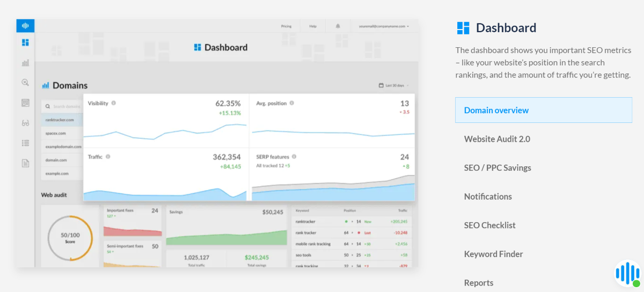The height and width of the screenshot is (292, 644).
Task: Click the Keyword column header
Action: click(302, 210)
